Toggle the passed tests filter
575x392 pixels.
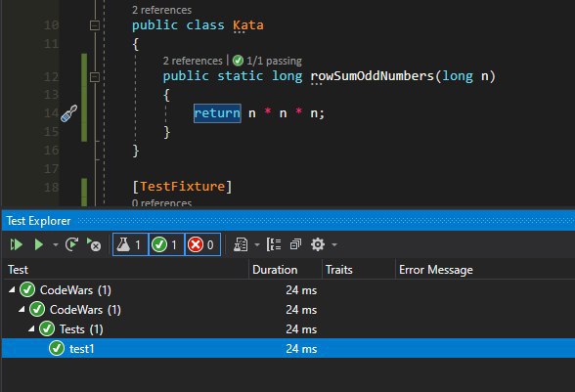166,244
